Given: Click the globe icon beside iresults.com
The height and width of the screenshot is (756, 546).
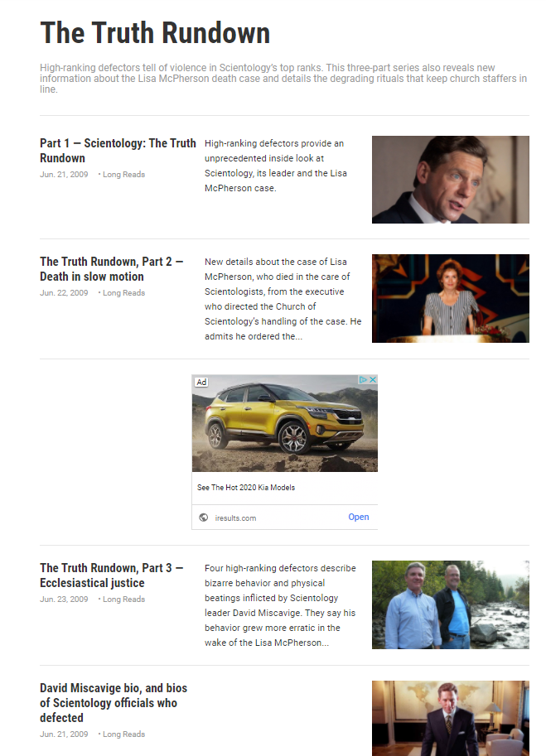Looking at the screenshot, I should pos(204,518).
